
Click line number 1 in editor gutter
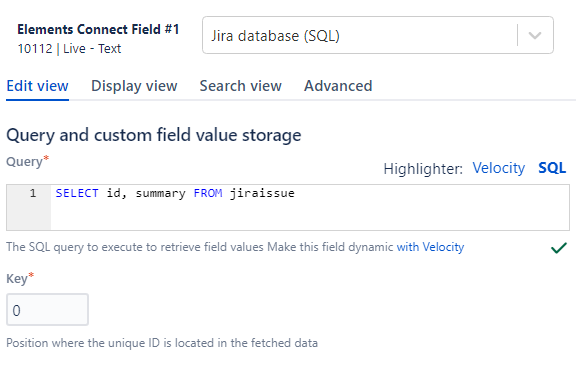coord(33,193)
